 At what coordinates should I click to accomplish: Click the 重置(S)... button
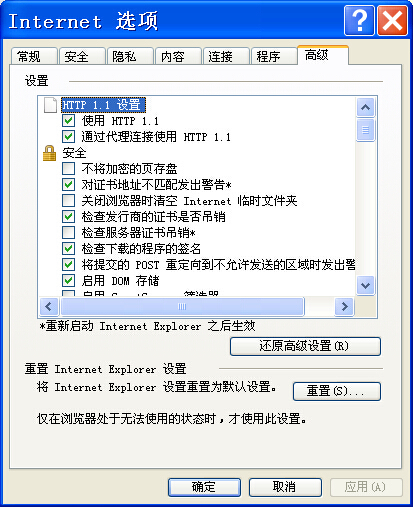tap(337, 391)
